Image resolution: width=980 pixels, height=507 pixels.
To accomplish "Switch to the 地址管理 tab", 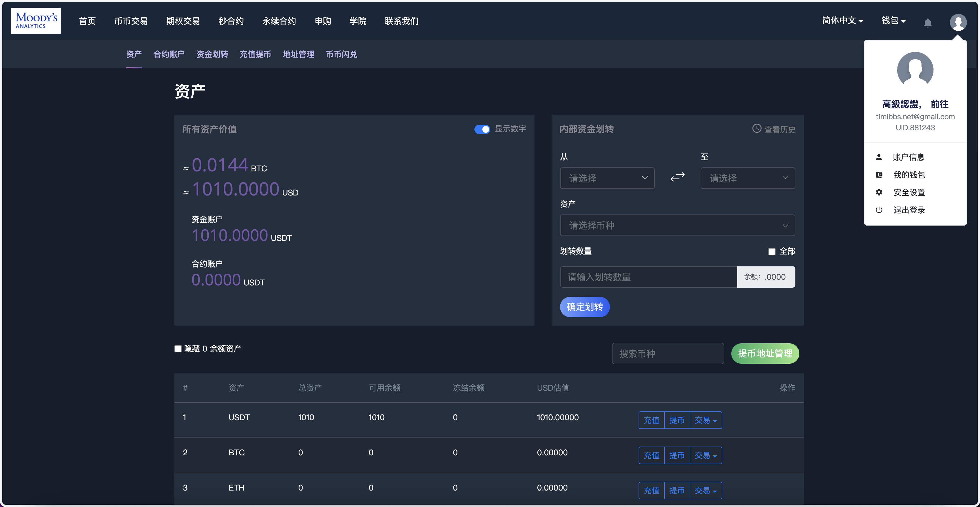I will click(298, 54).
